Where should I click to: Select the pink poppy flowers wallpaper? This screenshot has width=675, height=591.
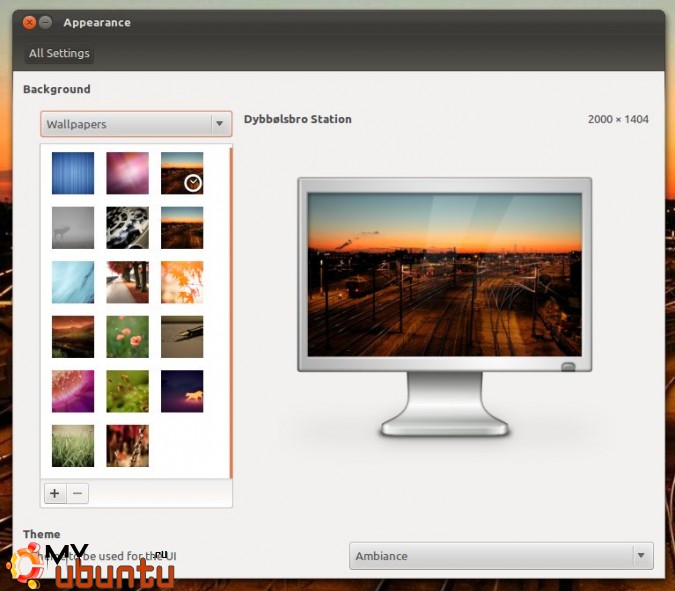pos(127,337)
